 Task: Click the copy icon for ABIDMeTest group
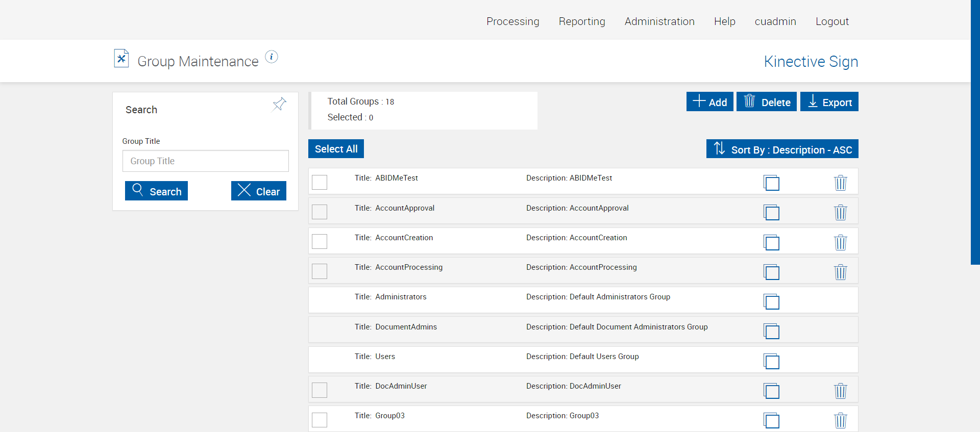771,183
